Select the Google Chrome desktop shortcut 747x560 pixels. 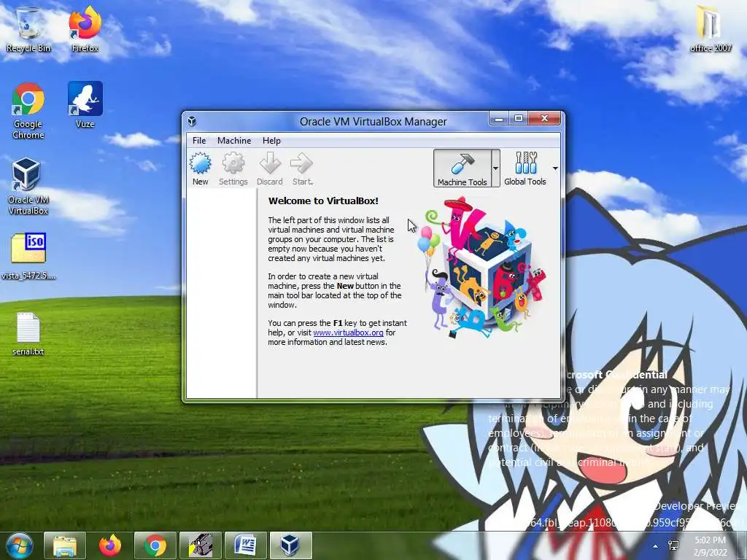[28, 111]
